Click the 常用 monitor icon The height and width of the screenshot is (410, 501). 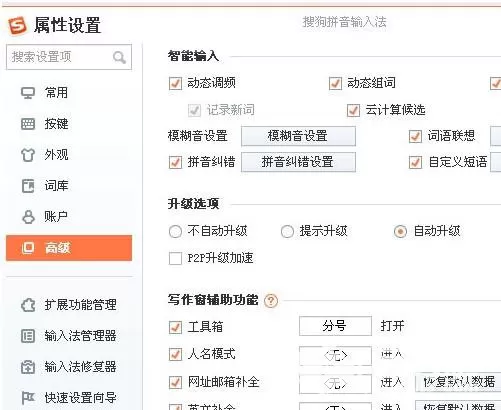[x=28, y=93]
